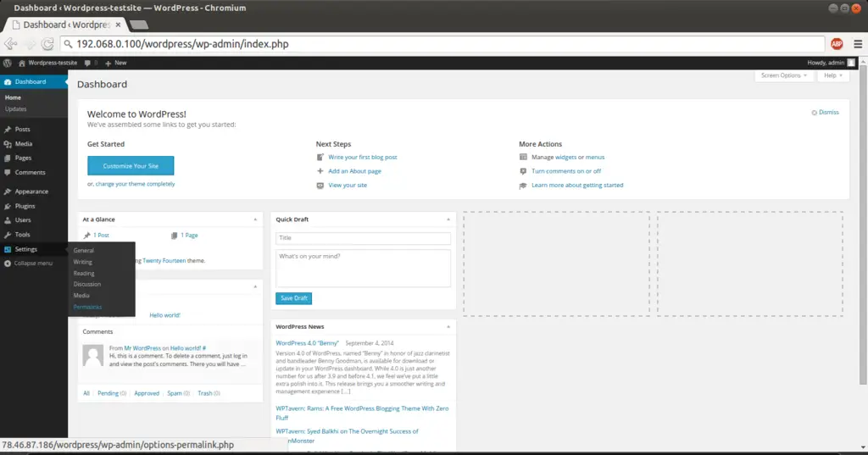Click the What's on your mind textarea
Screen dimensions: 868x455
coord(363,269)
